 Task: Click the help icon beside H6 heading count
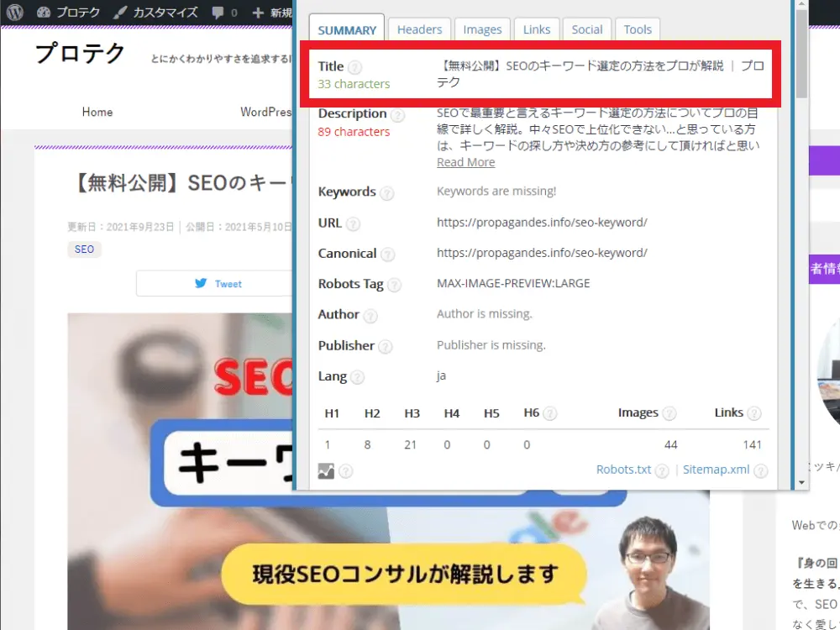(550, 413)
